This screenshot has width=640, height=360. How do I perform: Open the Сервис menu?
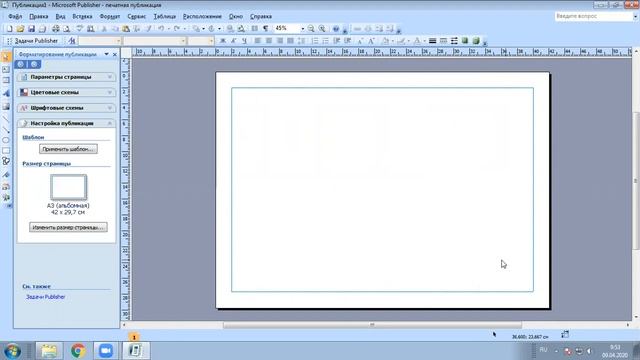[136, 16]
